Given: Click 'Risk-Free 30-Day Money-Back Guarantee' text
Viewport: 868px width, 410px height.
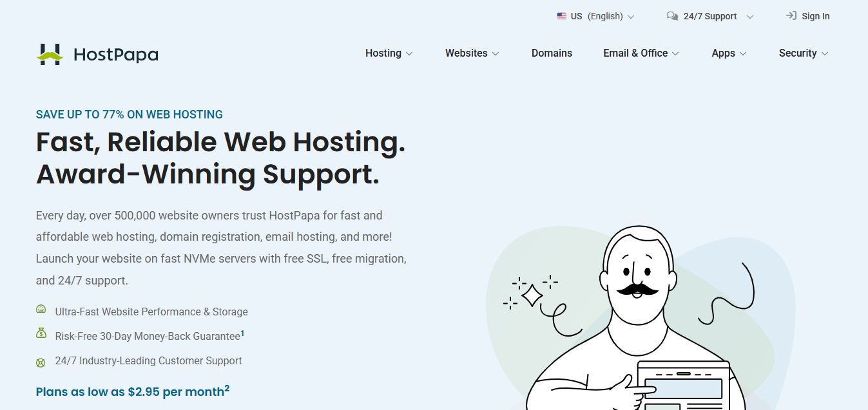Looking at the screenshot, I should 148,336.
